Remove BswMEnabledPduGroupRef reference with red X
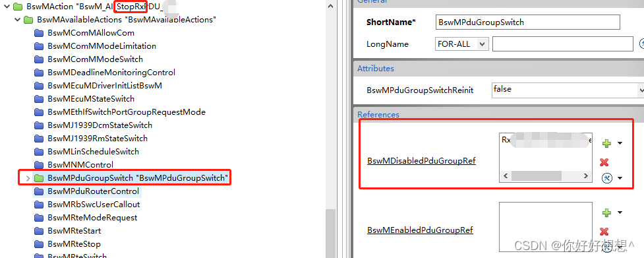The image size is (644, 258). click(x=604, y=232)
